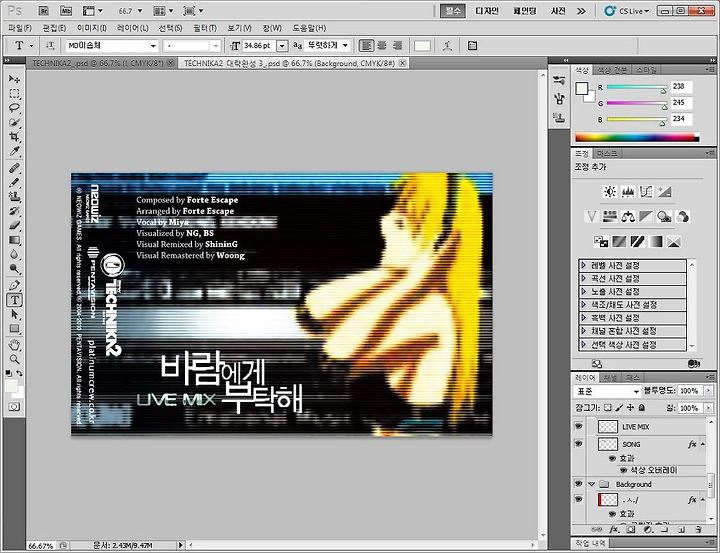720x553 pixels.
Task: Switch to the 페인팅 workspace
Action: (525, 11)
